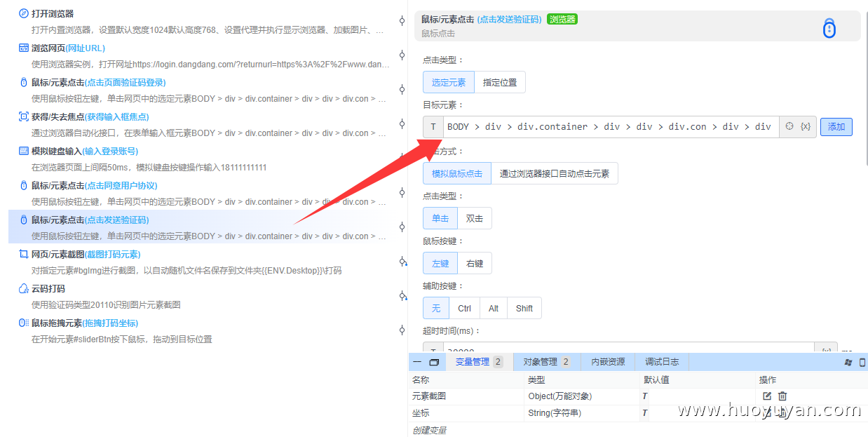Click the 打开浏览器 step icon
Viewport: 868px width, 437px height.
24,13
